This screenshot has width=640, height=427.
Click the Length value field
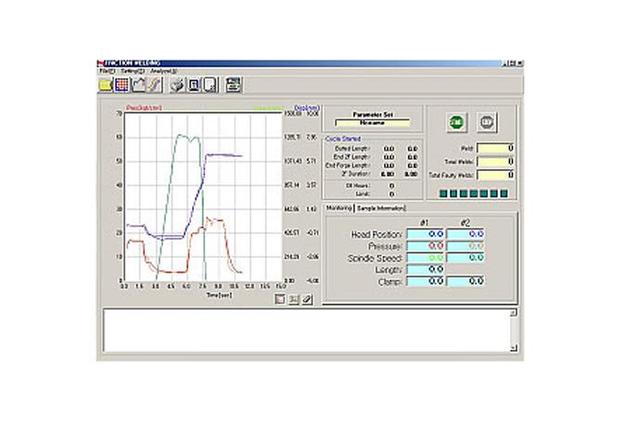pos(426,269)
